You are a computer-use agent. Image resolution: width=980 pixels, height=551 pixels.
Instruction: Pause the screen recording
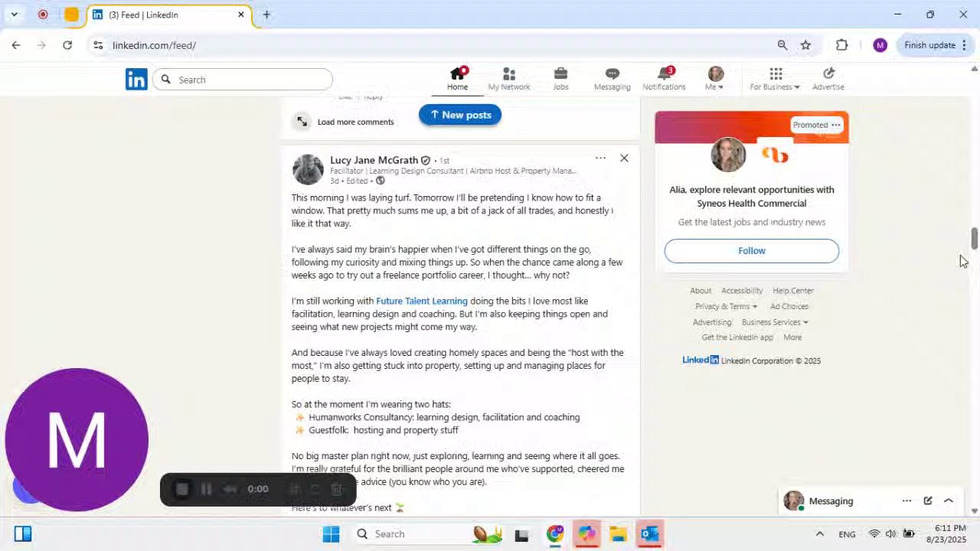pos(206,489)
